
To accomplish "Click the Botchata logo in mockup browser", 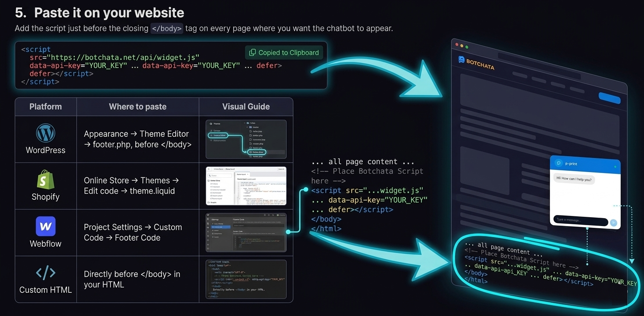I will tap(476, 63).
